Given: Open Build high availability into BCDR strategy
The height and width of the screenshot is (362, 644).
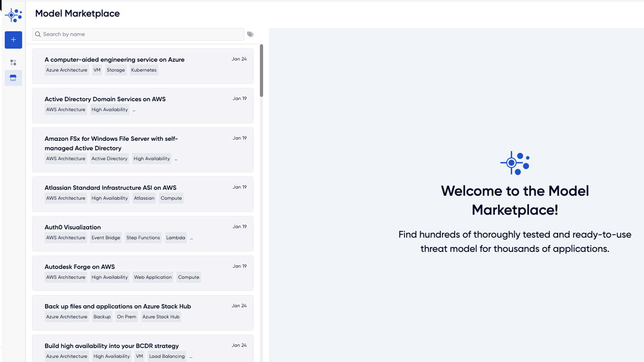Looking at the screenshot, I should coord(112,346).
